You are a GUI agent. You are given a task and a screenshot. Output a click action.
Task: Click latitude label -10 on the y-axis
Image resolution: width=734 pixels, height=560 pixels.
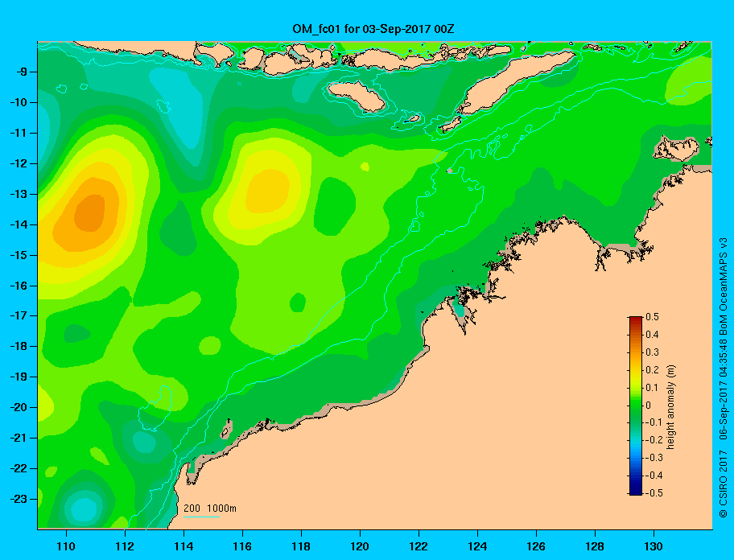click(x=19, y=102)
